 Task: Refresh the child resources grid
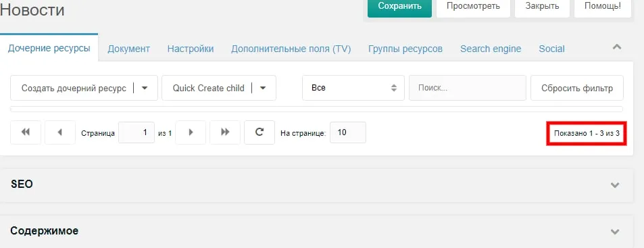click(259, 132)
